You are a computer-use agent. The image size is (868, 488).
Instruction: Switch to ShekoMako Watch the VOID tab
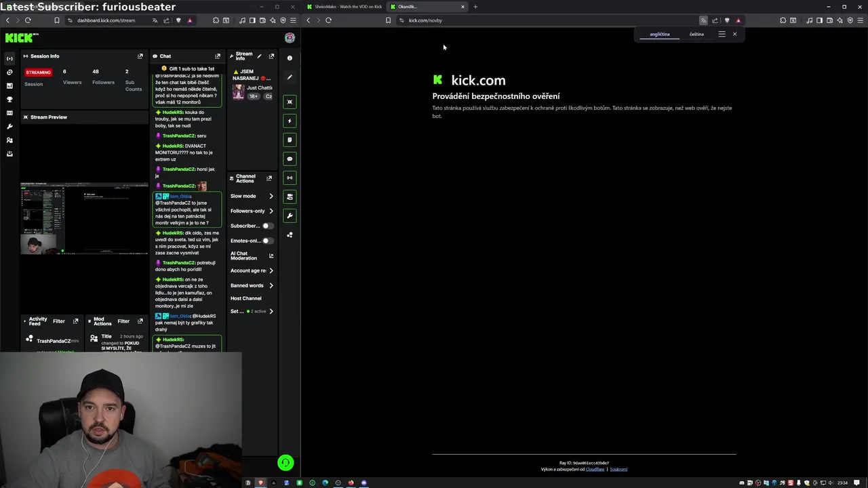click(x=346, y=7)
